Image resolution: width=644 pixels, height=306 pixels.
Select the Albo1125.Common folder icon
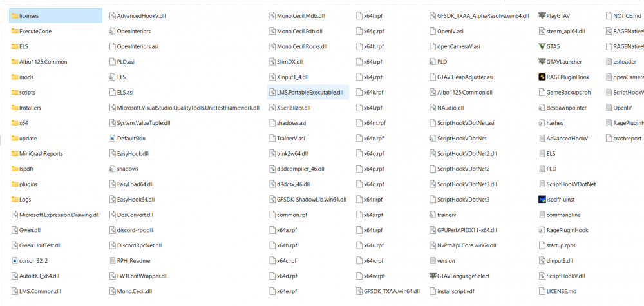(15, 62)
